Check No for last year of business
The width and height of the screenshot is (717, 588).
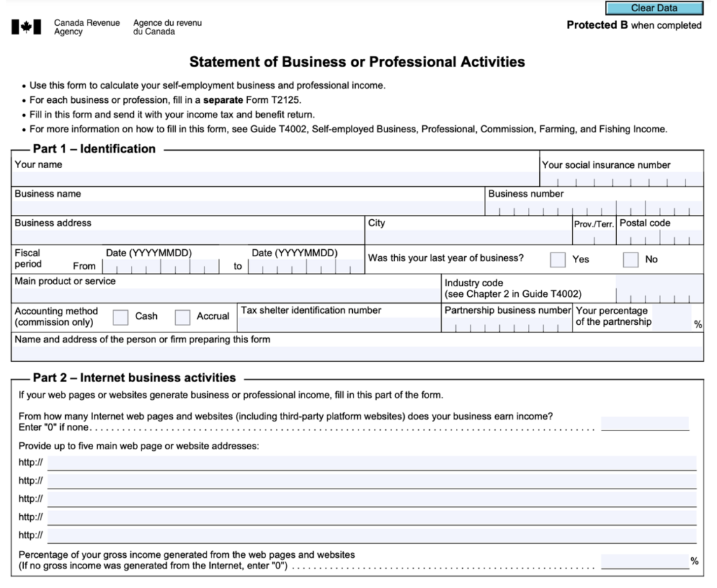(x=630, y=259)
